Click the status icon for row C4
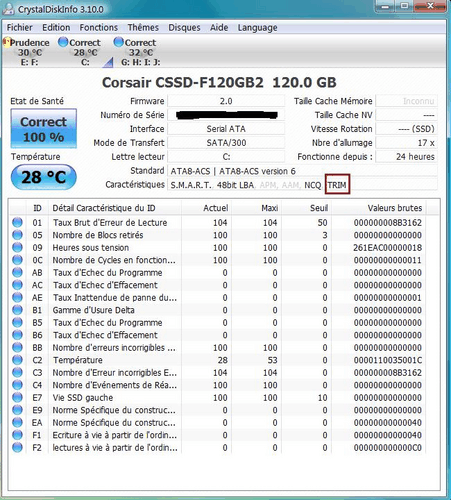This screenshot has width=451, height=500. (17, 385)
